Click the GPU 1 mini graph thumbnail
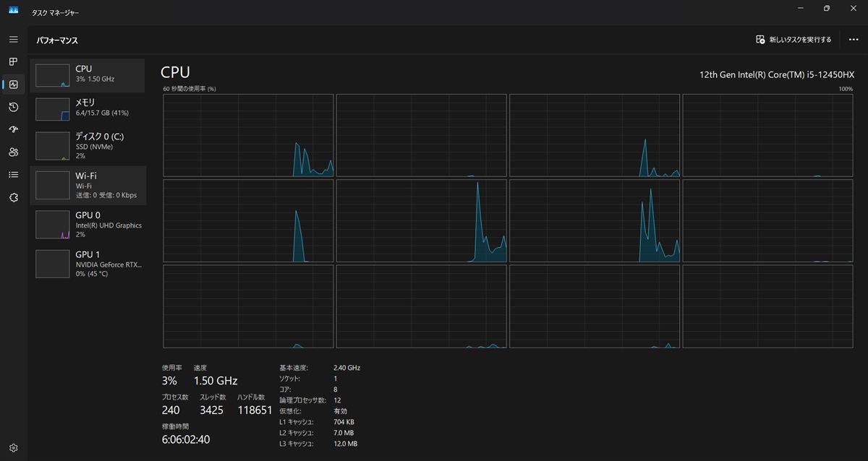This screenshot has width=868, height=461. click(x=52, y=264)
